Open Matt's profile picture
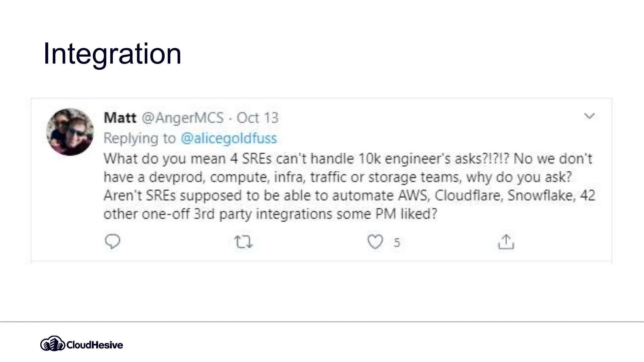The height and width of the screenshot is (362, 644). point(70,132)
